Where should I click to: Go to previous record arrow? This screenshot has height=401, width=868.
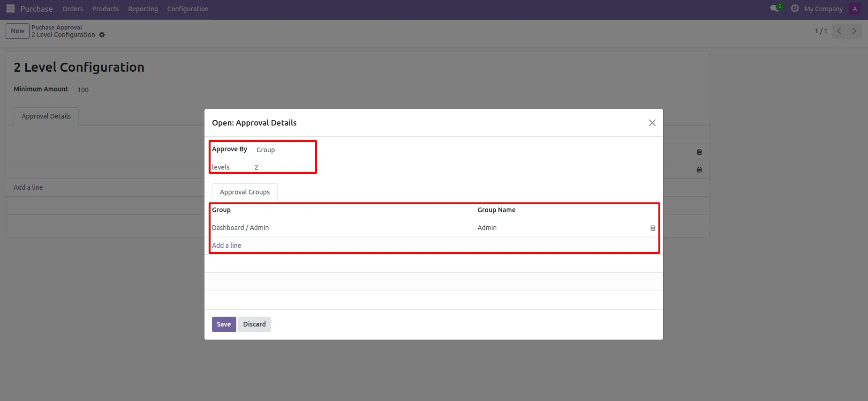pos(839,31)
